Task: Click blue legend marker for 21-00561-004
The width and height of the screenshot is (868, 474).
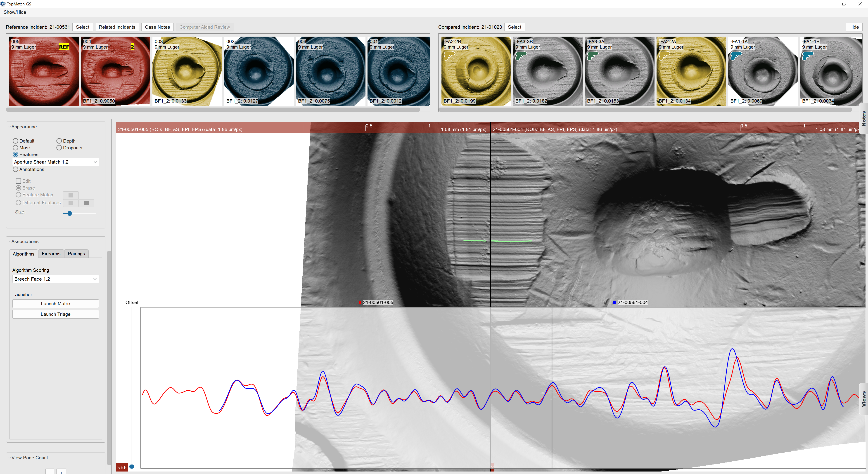Action: [x=614, y=302]
